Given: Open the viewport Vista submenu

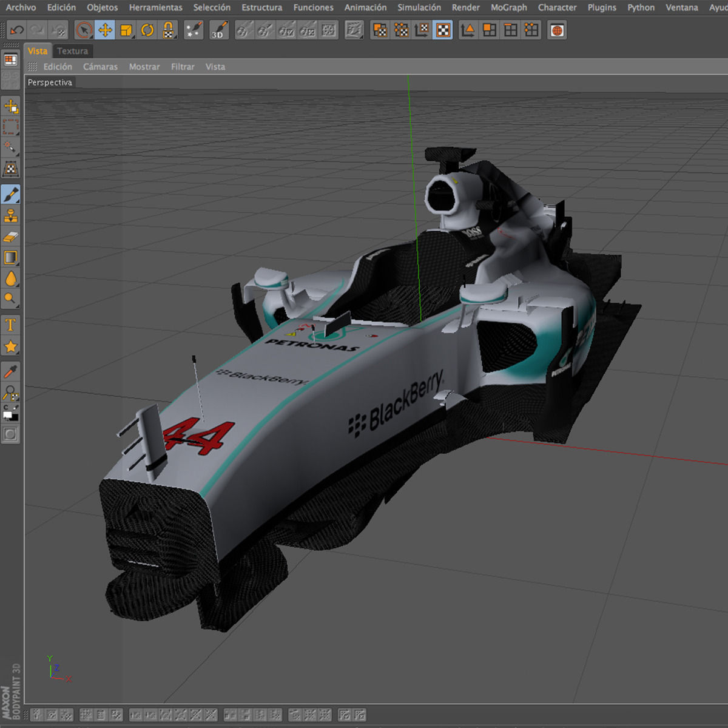Looking at the screenshot, I should point(215,67).
